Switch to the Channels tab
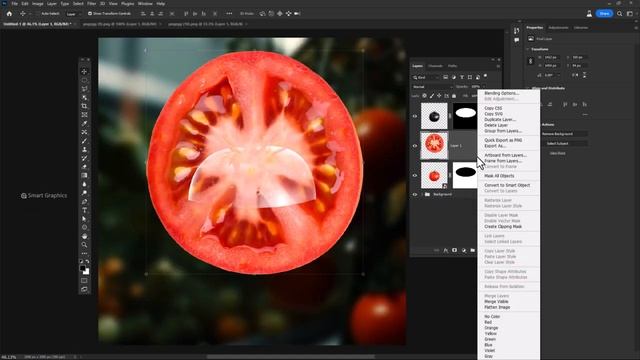The image size is (640, 360). (435, 66)
